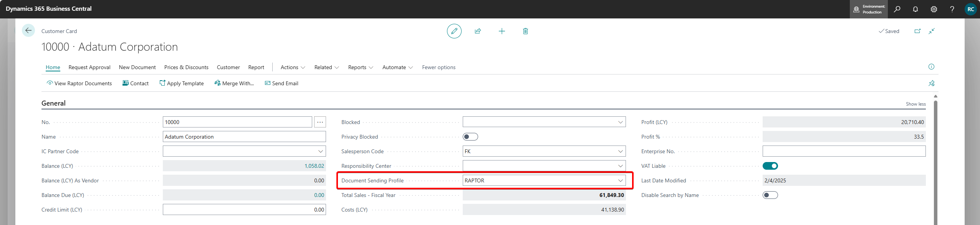
Task: Open the search magnifier in top bar
Action: 897,9
